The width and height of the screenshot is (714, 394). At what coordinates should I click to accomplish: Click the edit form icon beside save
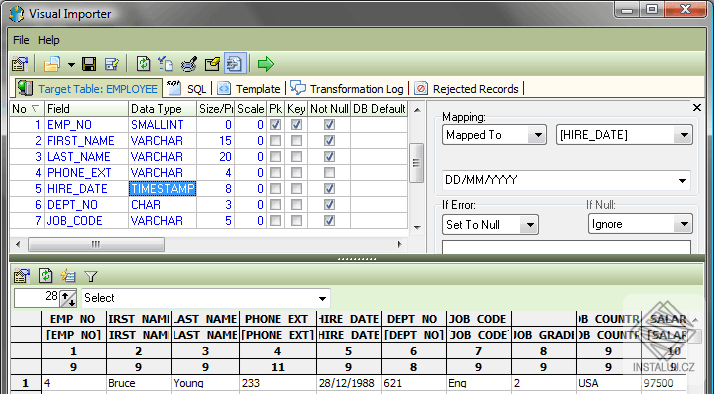tap(112, 64)
